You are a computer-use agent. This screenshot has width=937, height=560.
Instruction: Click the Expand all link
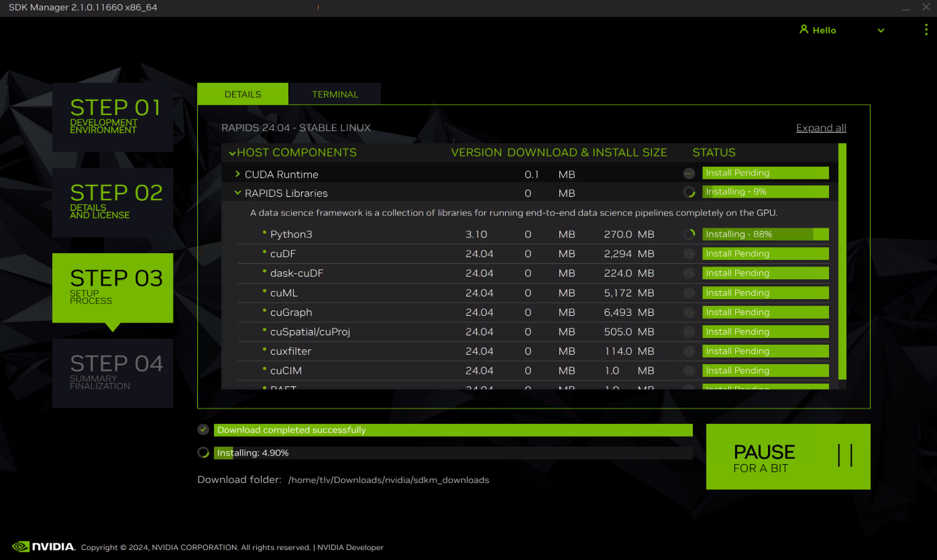click(821, 128)
